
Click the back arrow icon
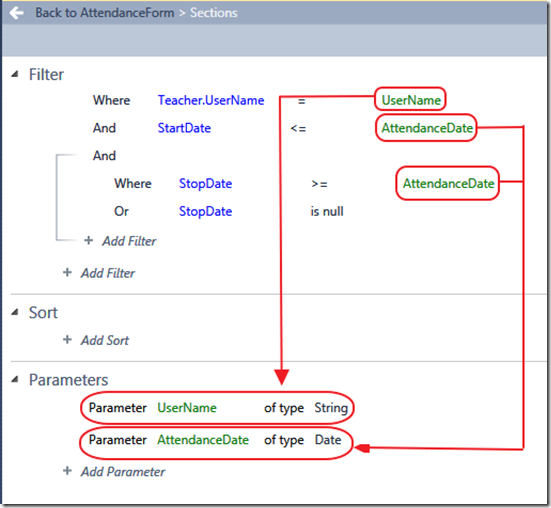tap(17, 13)
